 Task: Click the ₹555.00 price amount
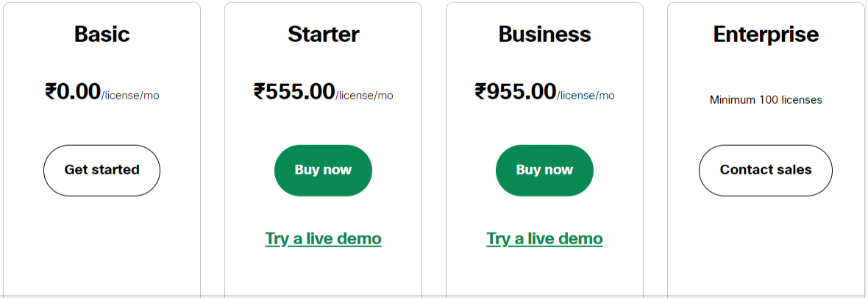294,91
